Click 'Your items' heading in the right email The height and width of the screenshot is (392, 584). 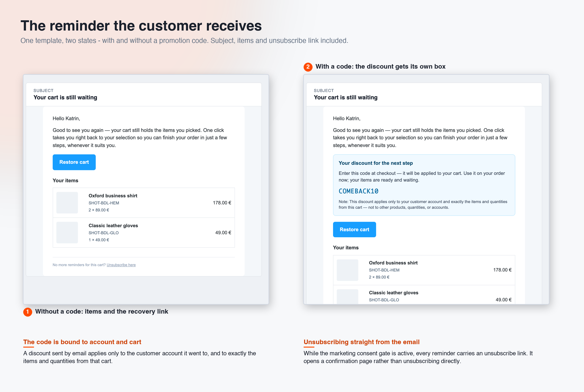pyautogui.click(x=346, y=248)
